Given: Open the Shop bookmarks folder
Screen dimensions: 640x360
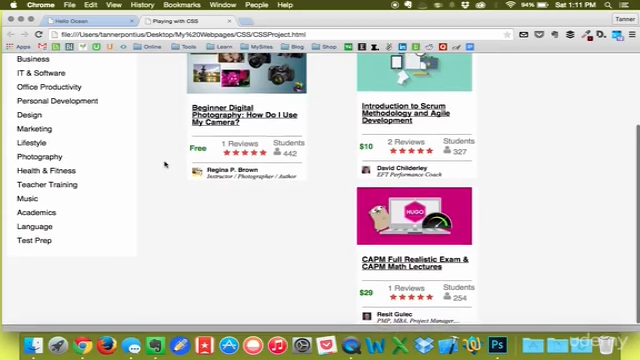Looking at the screenshot, I should click(x=324, y=47).
